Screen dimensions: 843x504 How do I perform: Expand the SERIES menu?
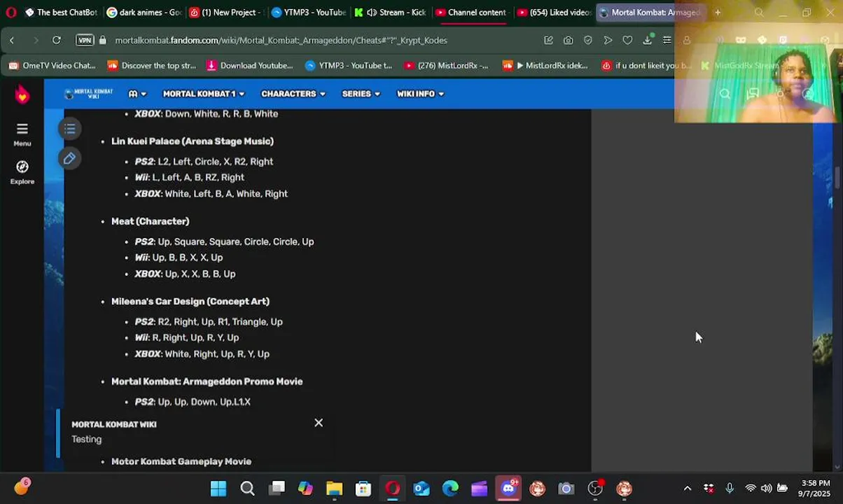click(361, 94)
